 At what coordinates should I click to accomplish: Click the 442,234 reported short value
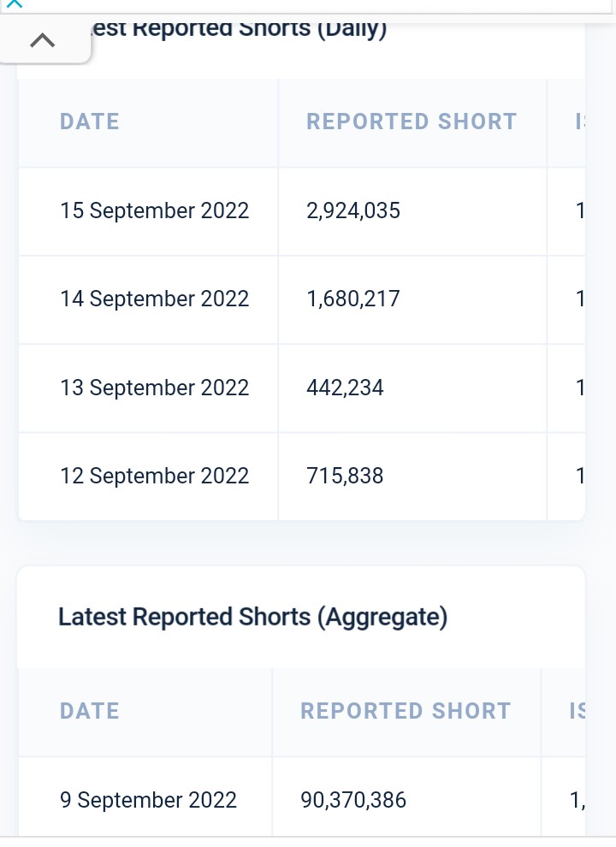(x=346, y=388)
